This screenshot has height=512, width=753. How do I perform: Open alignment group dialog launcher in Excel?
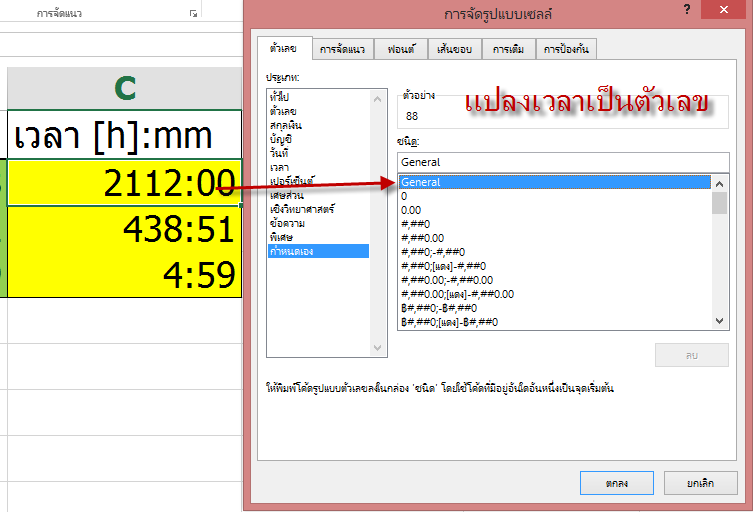coord(194,13)
